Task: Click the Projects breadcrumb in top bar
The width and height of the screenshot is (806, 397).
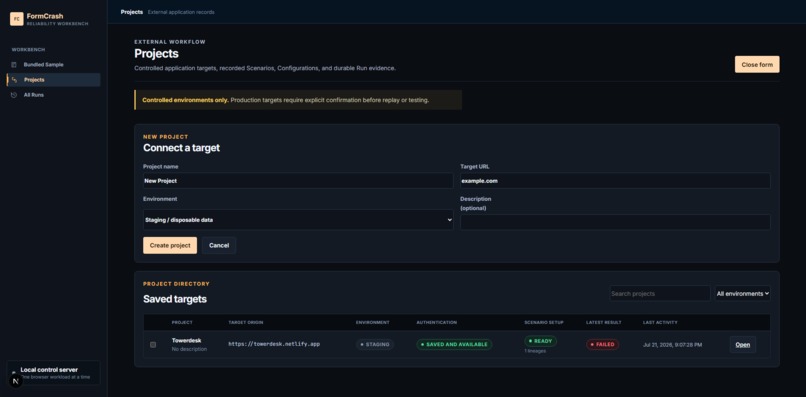Action: (132, 12)
